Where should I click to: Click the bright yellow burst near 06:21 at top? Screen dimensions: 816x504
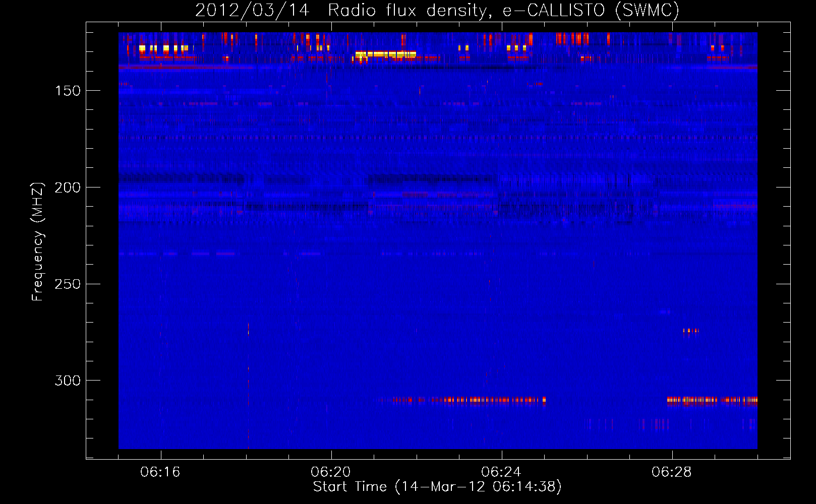coord(386,54)
